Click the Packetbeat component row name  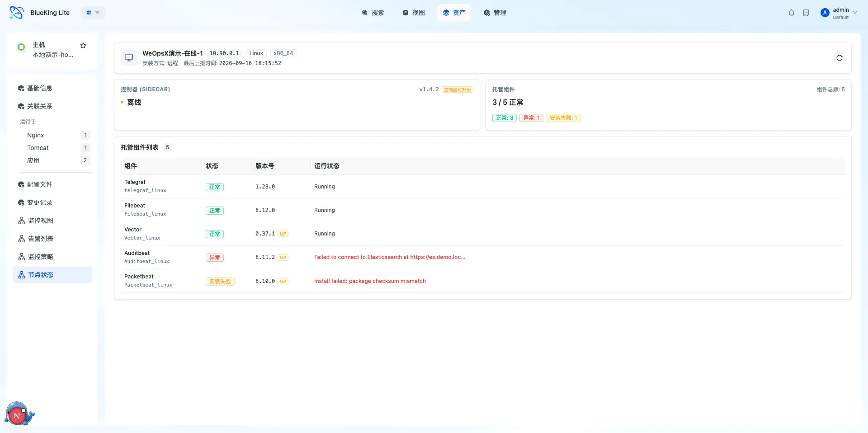click(139, 277)
